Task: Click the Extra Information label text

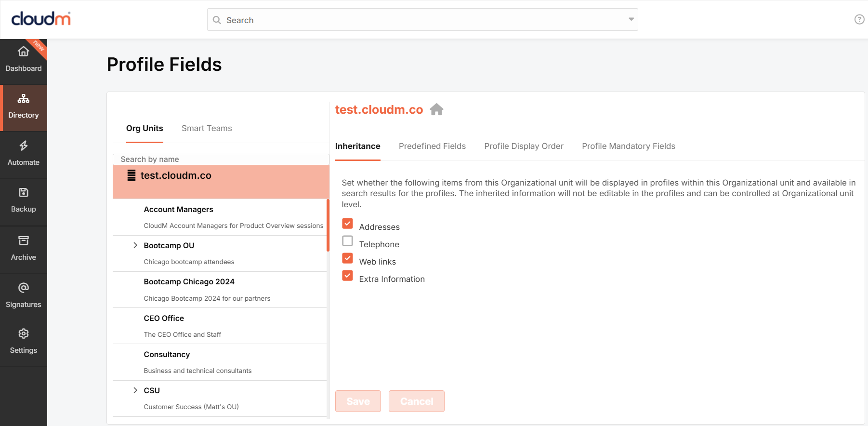Action: pyautogui.click(x=392, y=279)
